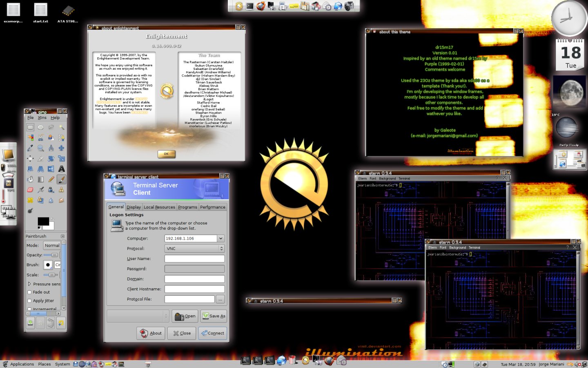The width and height of the screenshot is (588, 368).
Task: Open the start.txt desktop file icon
Action: point(40,13)
